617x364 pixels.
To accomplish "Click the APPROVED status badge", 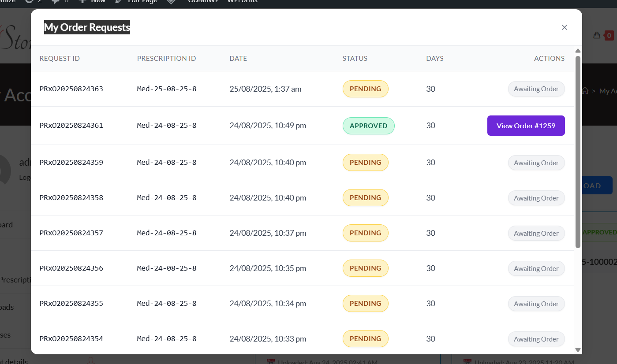I will (368, 126).
